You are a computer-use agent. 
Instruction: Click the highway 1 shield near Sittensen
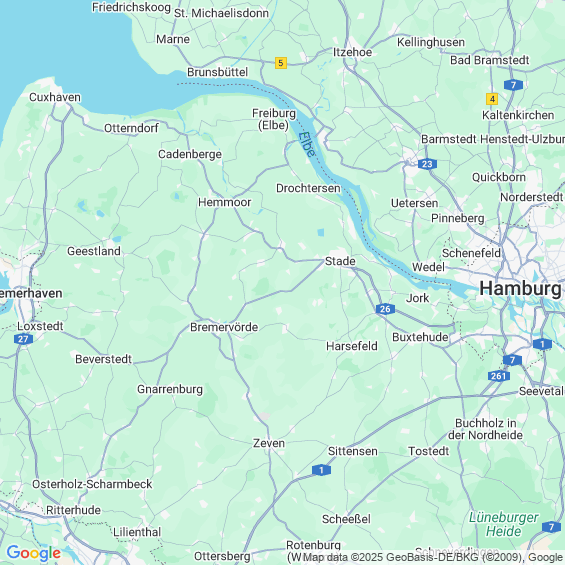321,470
